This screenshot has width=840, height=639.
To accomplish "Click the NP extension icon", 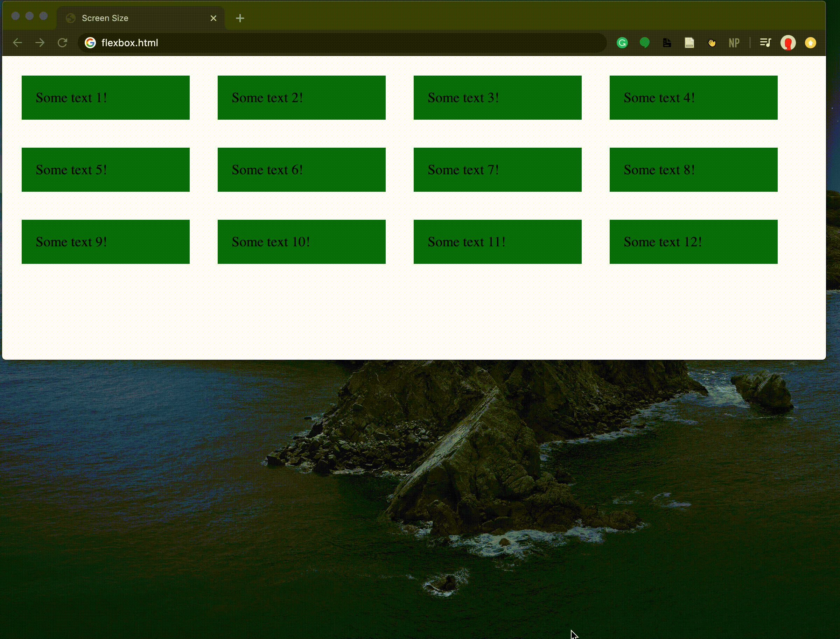I will coord(734,43).
